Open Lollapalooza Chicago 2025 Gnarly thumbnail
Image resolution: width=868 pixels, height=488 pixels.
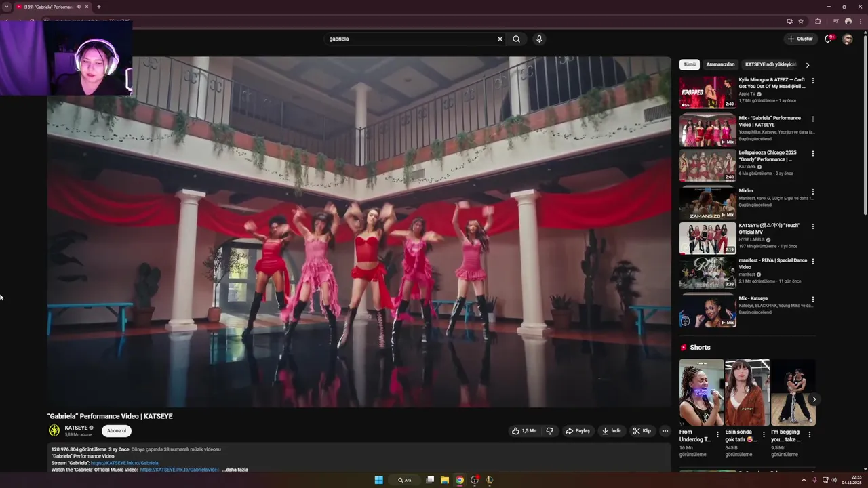707,165
